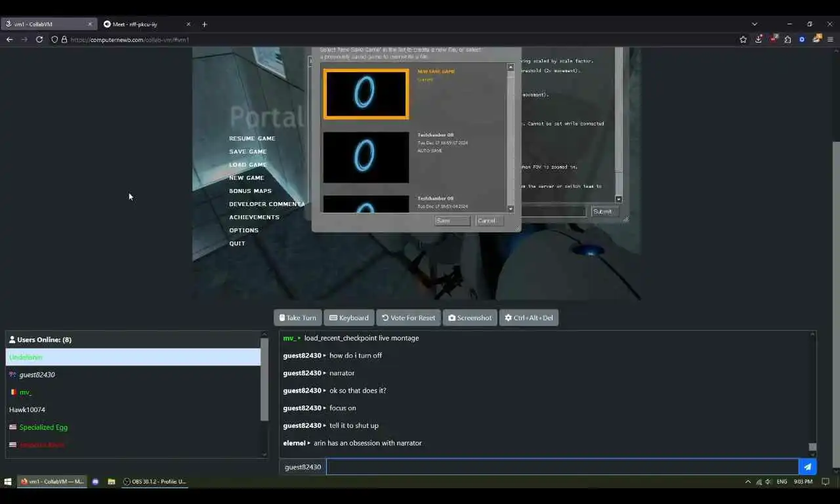Click the browser back arrow

(9, 39)
